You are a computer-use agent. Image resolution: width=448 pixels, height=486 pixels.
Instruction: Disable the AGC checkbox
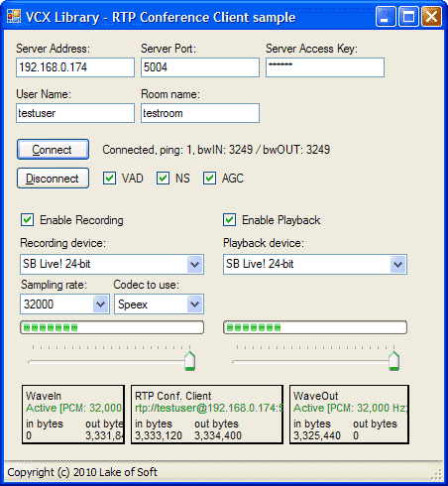tap(209, 179)
